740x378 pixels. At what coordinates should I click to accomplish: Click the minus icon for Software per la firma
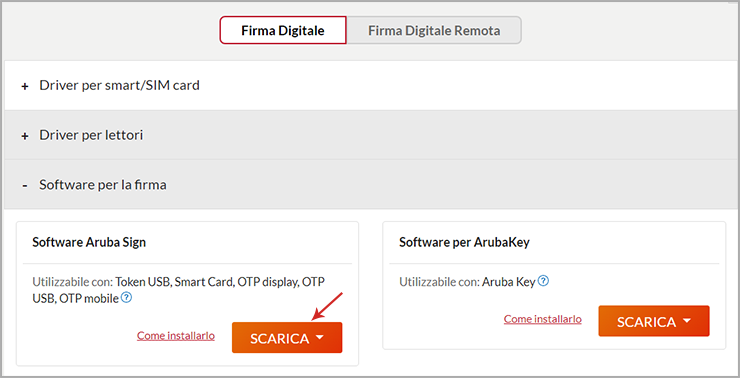(25, 185)
